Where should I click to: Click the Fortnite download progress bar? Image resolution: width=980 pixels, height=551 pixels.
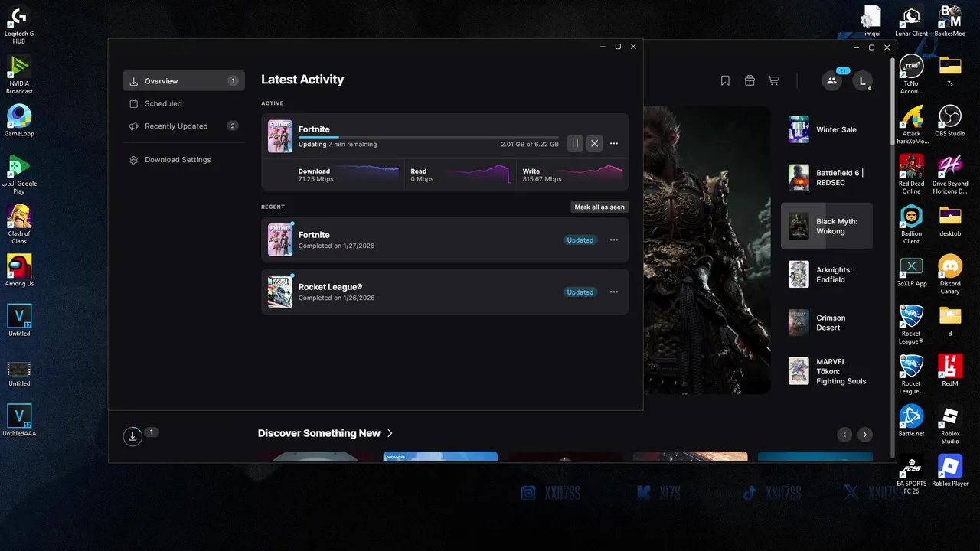(x=429, y=138)
